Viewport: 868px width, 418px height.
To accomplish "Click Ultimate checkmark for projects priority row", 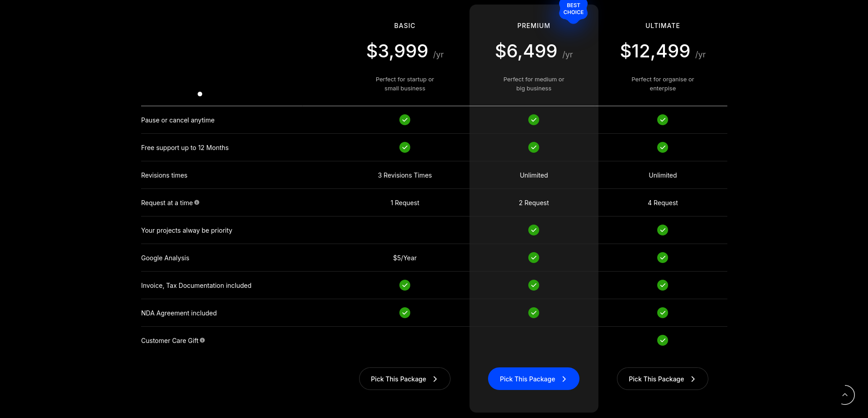I will point(663,230).
